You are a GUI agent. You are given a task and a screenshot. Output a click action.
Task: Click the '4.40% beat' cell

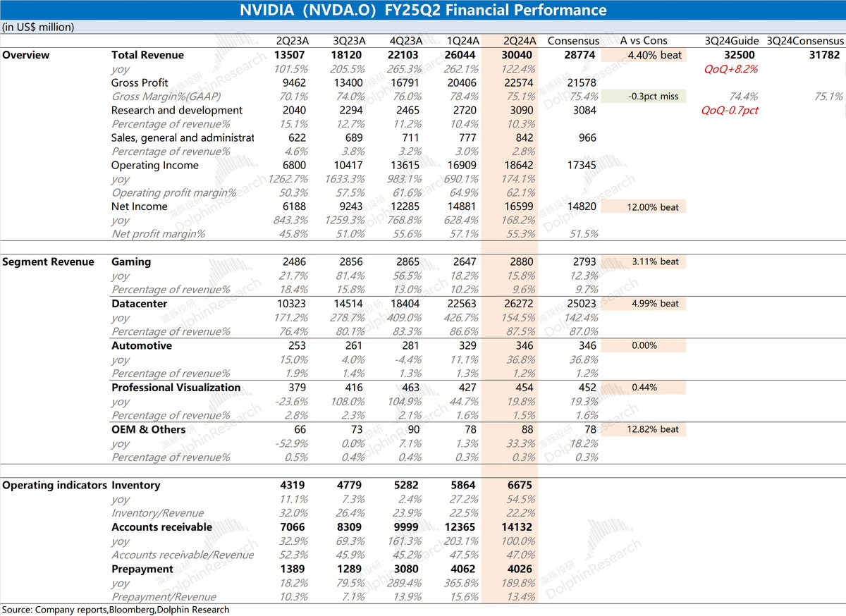coord(644,55)
